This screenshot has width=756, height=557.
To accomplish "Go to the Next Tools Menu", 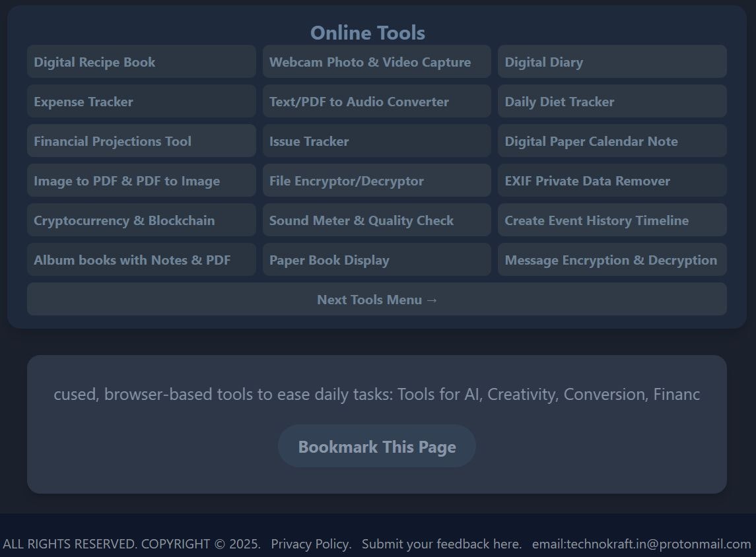I will point(376,299).
